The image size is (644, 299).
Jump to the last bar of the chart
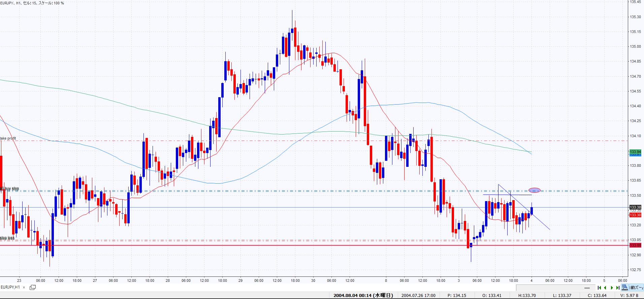coord(617,288)
